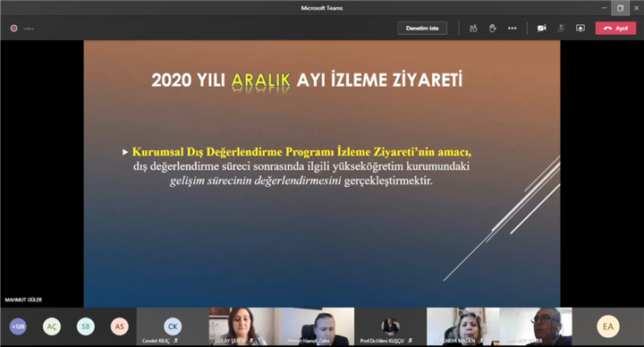Image resolution: width=644 pixels, height=347 pixels.
Task: Select GÜLAY ŞEREN's video thumbnail
Action: [x=245, y=326]
